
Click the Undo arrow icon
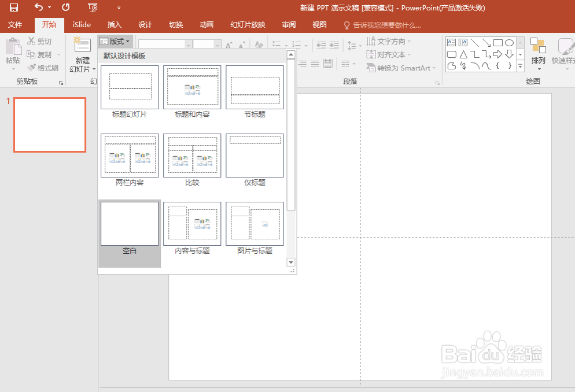[39, 8]
